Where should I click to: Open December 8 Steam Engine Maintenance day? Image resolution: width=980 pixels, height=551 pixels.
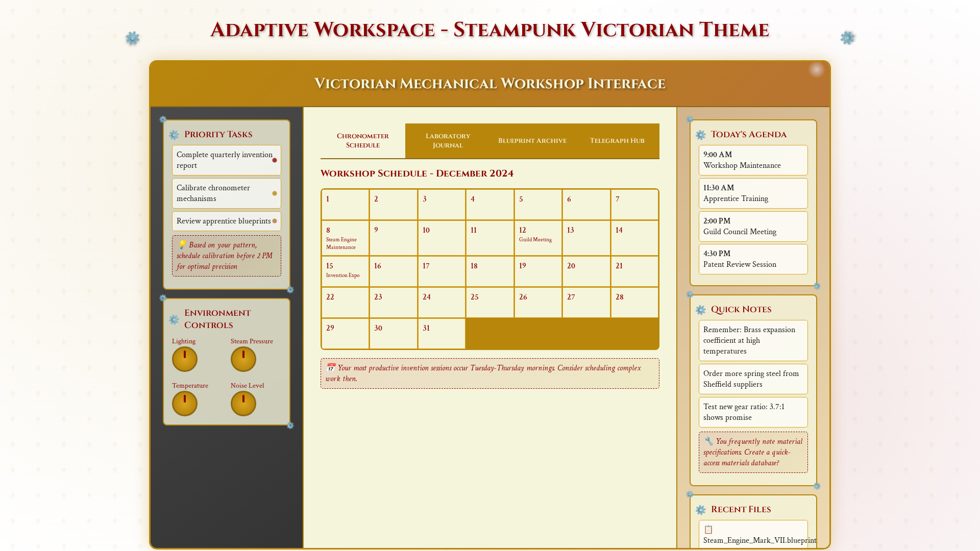coord(345,238)
